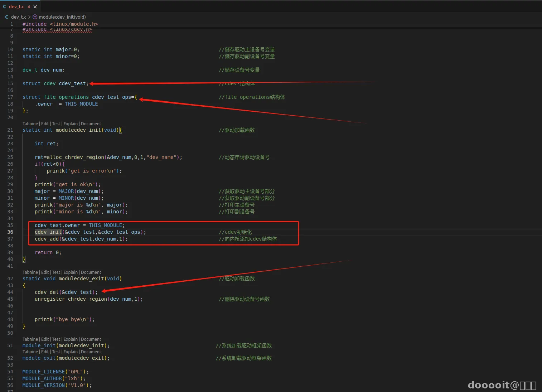The width and height of the screenshot is (542, 392).
Task: Click printk("get is ok\n") line
Action: 68,184
